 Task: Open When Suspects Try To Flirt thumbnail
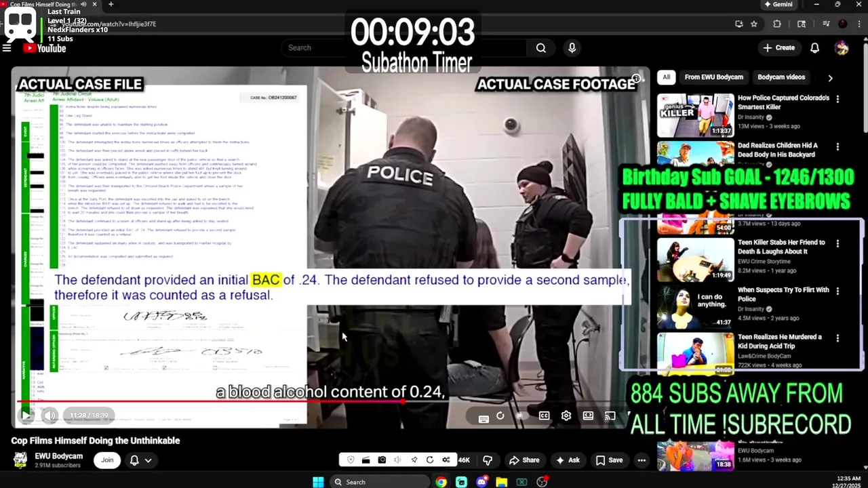pos(695,307)
